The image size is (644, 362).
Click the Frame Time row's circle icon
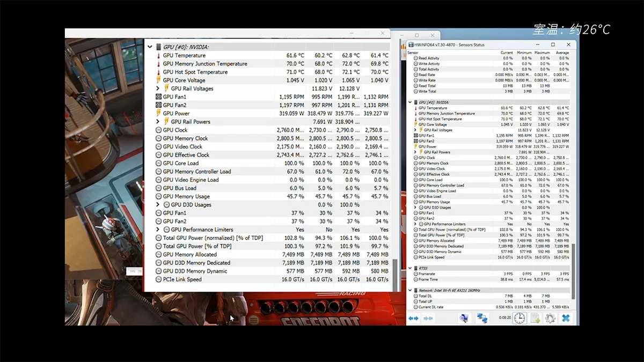pyautogui.click(x=415, y=279)
